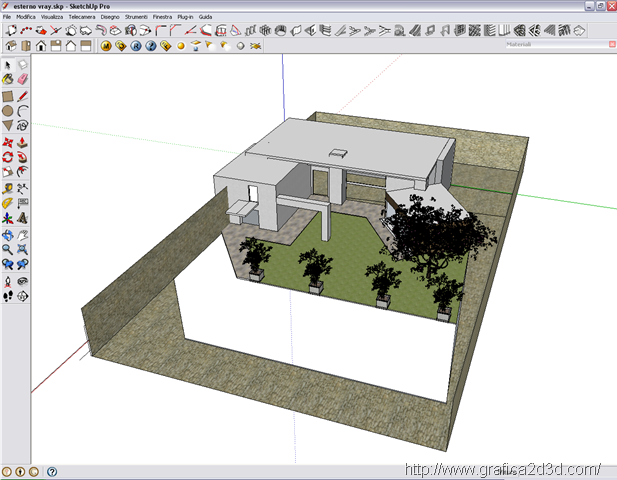The width and height of the screenshot is (617, 480).
Task: Choose the Paint Bucket tool
Action: tap(8, 79)
